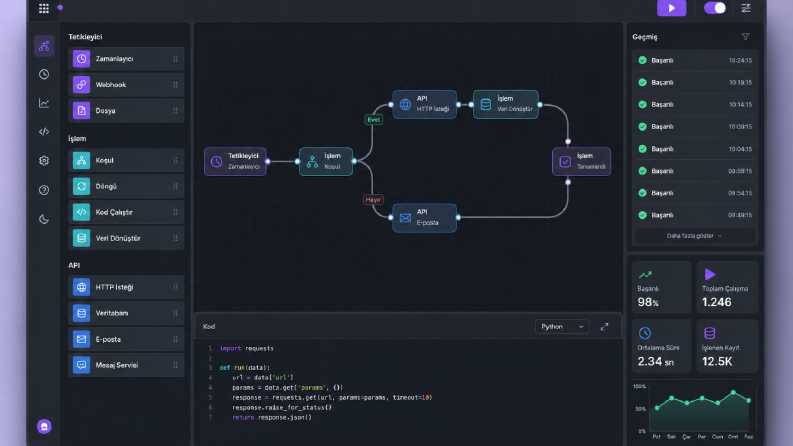Open the Toplam Çalışma 1.246 card
The width and height of the screenshot is (793, 446).
click(727, 287)
